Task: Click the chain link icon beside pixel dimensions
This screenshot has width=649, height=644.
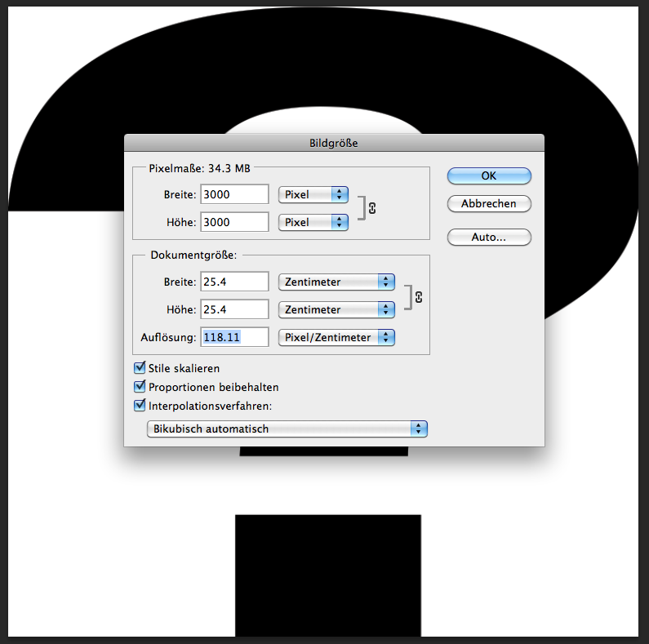Action: click(372, 208)
